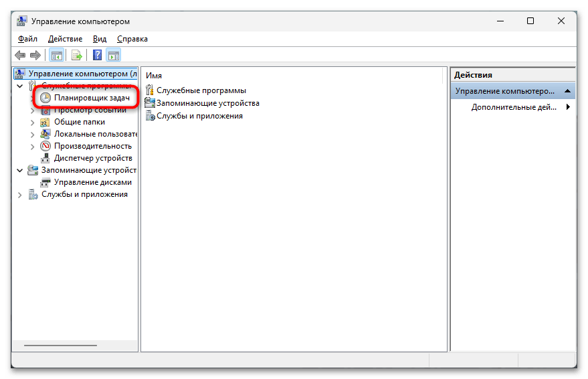Screen dimensions: 588x379
Task: Click the Forward arrow toolbar icon
Action: [x=35, y=56]
